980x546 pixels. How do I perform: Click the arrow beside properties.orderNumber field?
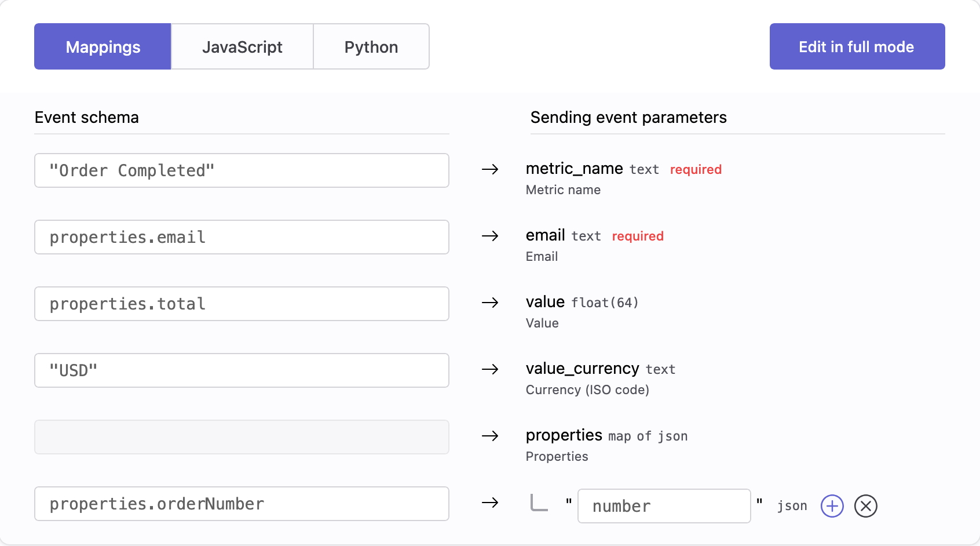[x=490, y=503]
